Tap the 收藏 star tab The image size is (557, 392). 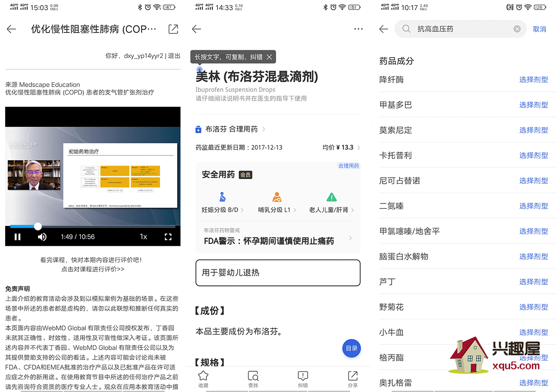click(203, 379)
